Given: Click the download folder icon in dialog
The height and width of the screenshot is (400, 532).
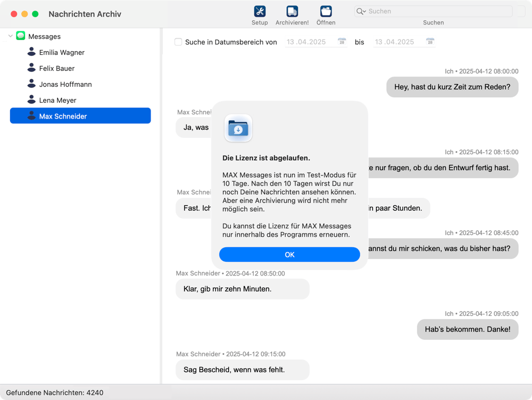Looking at the screenshot, I should 238,128.
